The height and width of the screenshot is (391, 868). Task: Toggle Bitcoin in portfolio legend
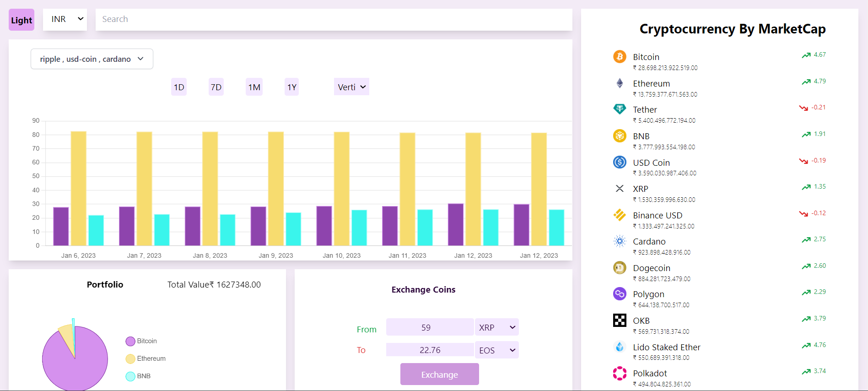141,341
